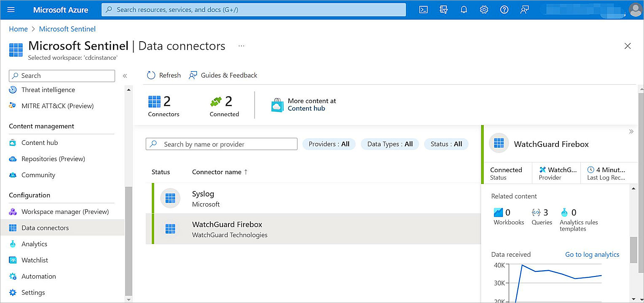
Task: Open the ellipsis menu next to Data connectors
Action: coord(241,46)
